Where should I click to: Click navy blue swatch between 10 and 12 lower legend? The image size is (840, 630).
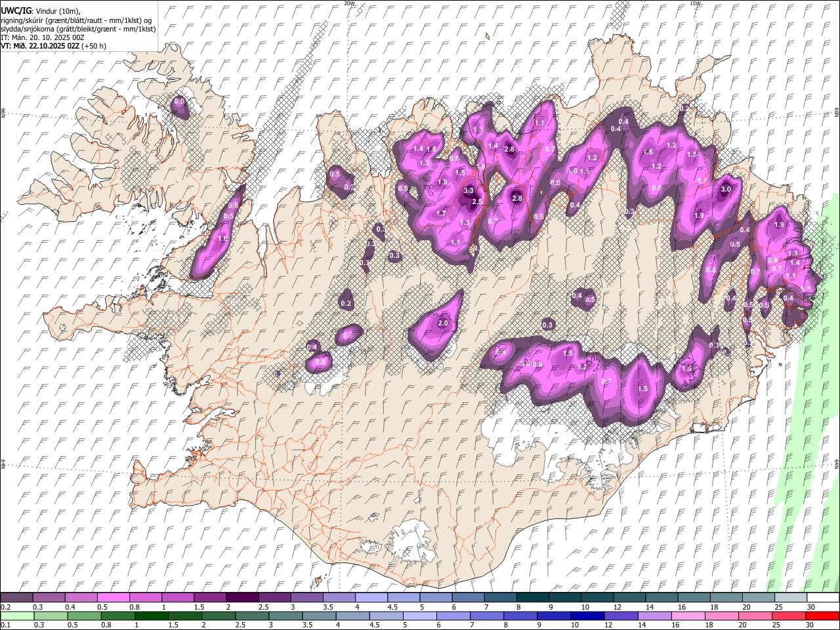pyautogui.click(x=586, y=616)
